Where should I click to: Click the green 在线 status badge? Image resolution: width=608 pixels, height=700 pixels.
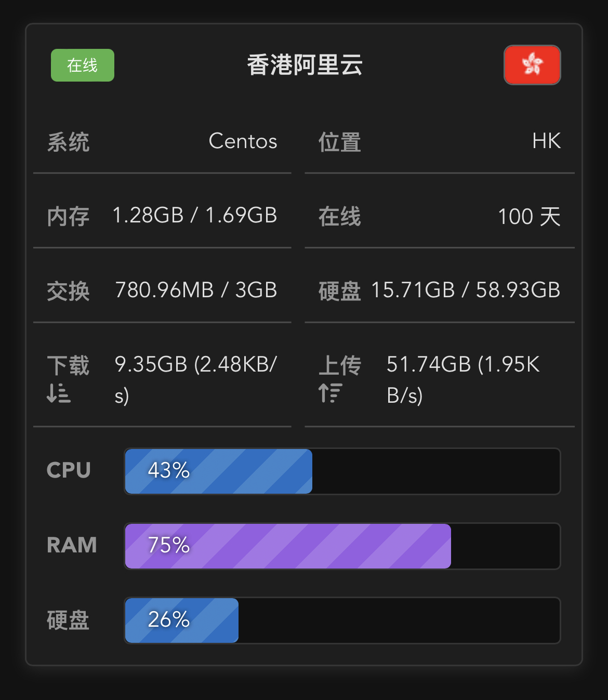pos(83,65)
